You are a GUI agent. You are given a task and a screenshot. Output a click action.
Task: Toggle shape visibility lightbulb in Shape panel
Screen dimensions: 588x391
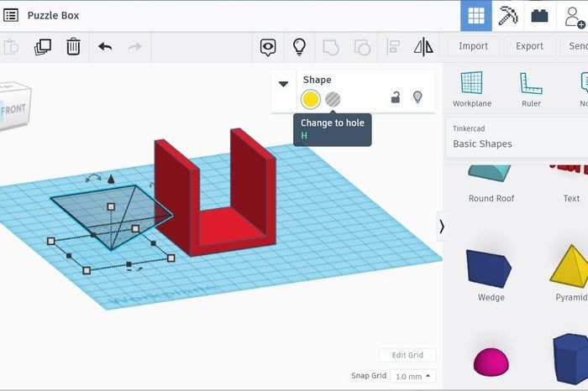click(x=417, y=98)
